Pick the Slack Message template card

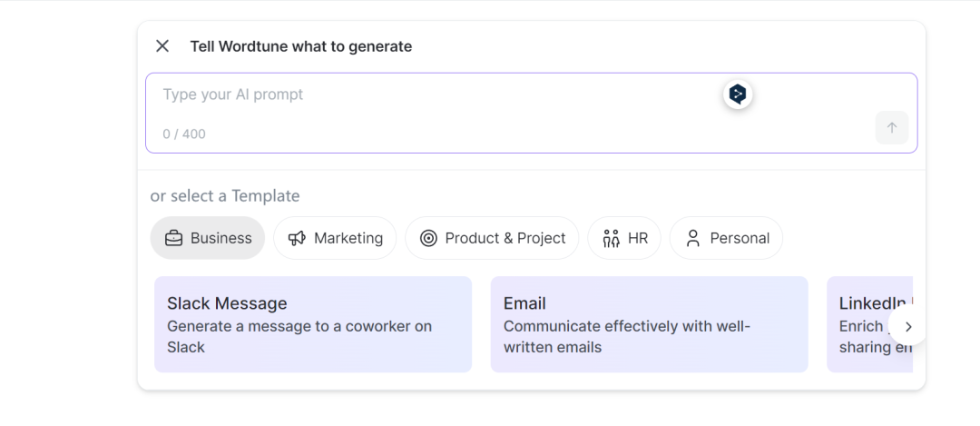[x=313, y=324]
